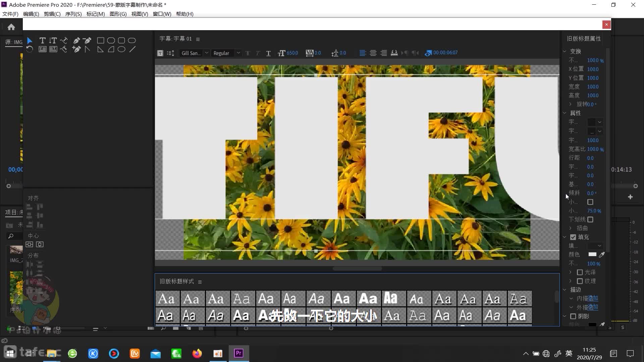
Task: Select the Rounded Corner Rectangle tool
Action: click(x=121, y=41)
